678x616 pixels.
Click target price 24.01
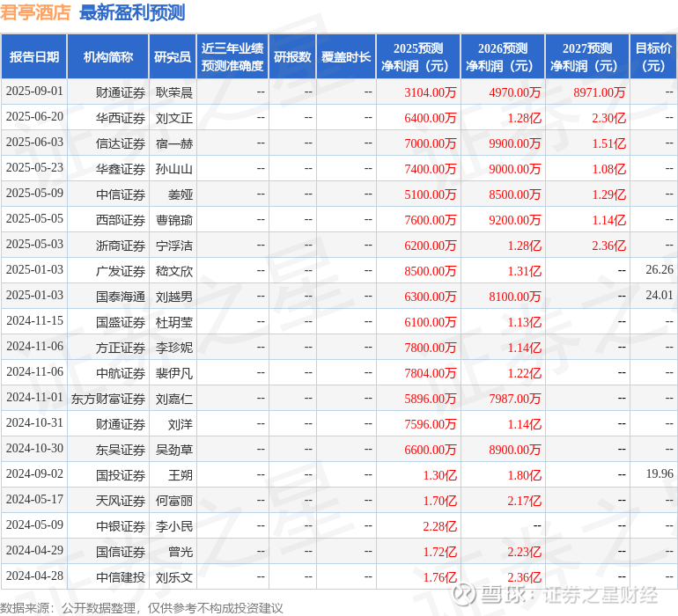coord(660,295)
